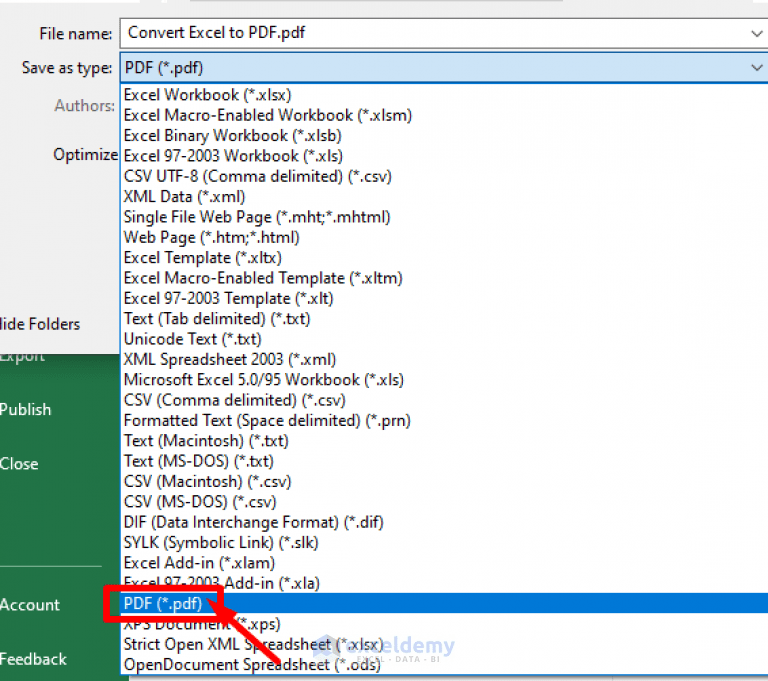Select CSV (Macintosh) (*.csv)

pyautogui.click(x=444, y=481)
